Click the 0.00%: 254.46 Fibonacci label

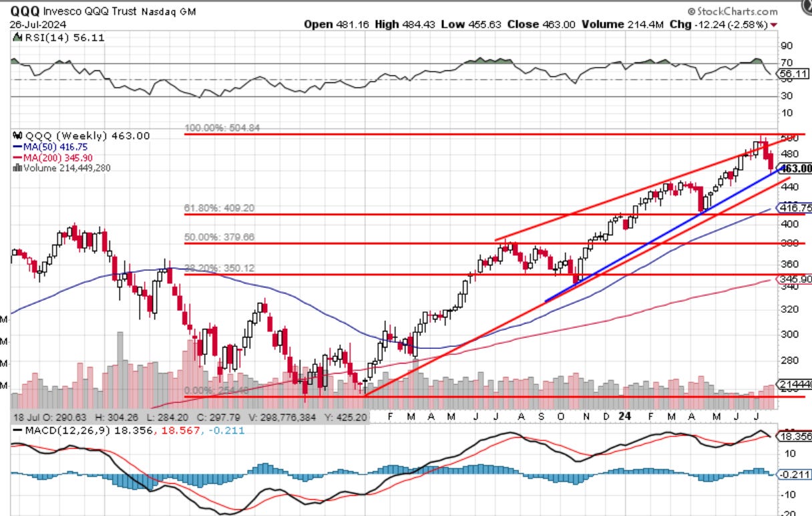tap(216, 390)
